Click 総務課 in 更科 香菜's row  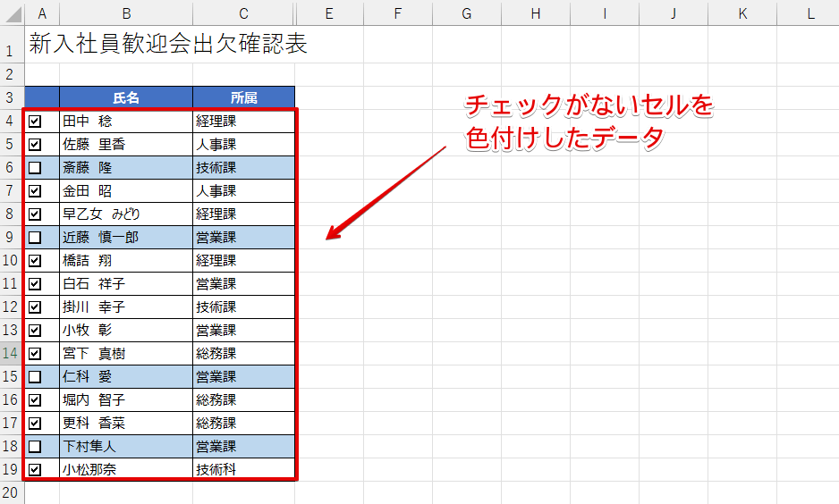pyautogui.click(x=243, y=424)
